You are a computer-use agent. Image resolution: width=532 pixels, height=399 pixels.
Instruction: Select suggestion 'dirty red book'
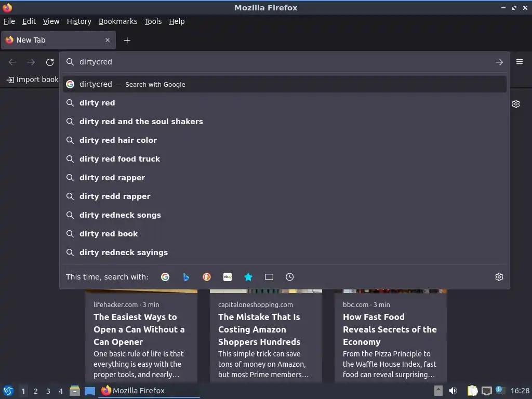[x=285, y=234]
